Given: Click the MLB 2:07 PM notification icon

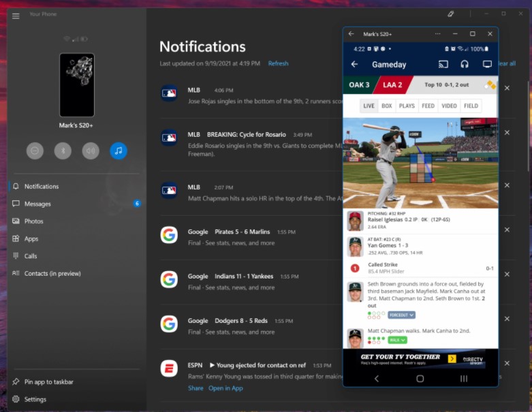Looking at the screenshot, I should pos(169,190).
